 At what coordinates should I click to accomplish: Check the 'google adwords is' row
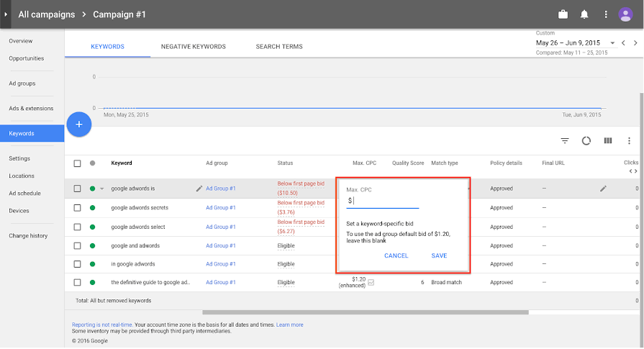pos(77,189)
